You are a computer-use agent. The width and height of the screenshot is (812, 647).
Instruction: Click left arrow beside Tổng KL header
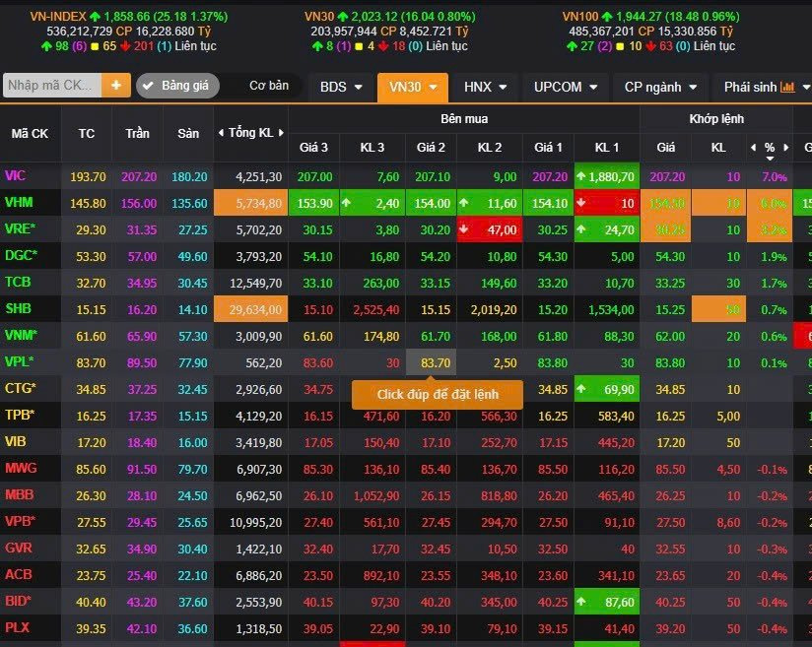coord(221,133)
